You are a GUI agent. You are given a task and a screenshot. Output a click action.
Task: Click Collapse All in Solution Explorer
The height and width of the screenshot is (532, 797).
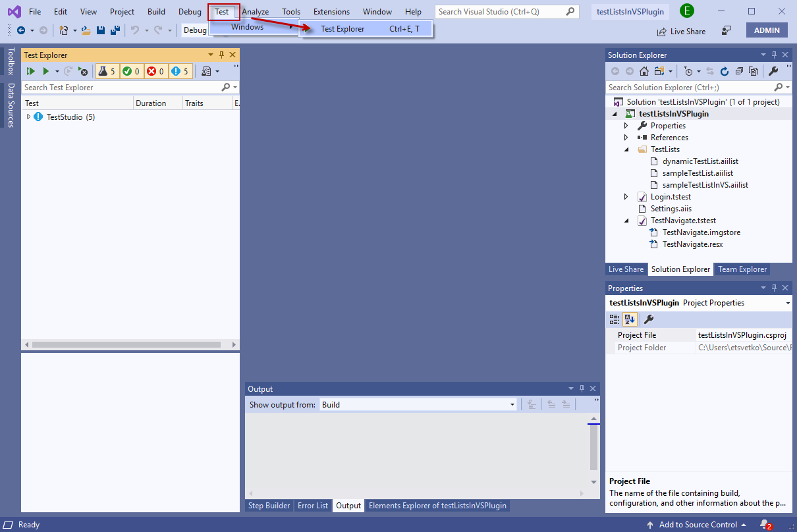(x=739, y=71)
